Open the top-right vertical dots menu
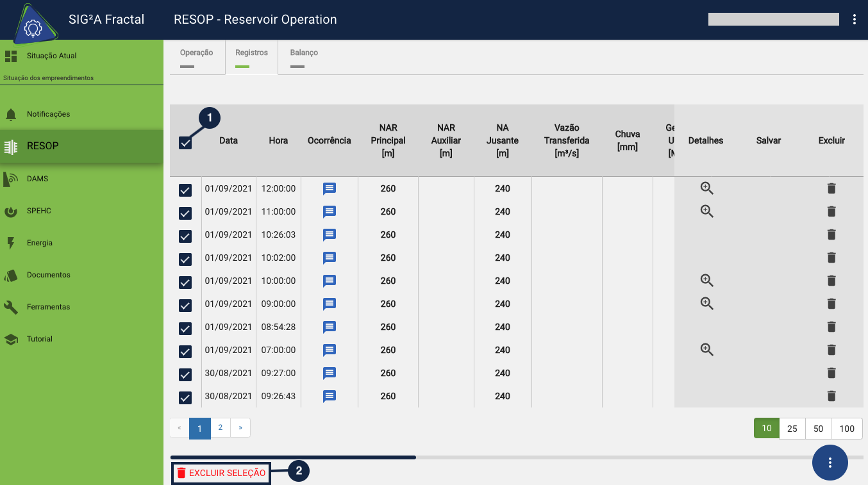The image size is (868, 485). 855,19
